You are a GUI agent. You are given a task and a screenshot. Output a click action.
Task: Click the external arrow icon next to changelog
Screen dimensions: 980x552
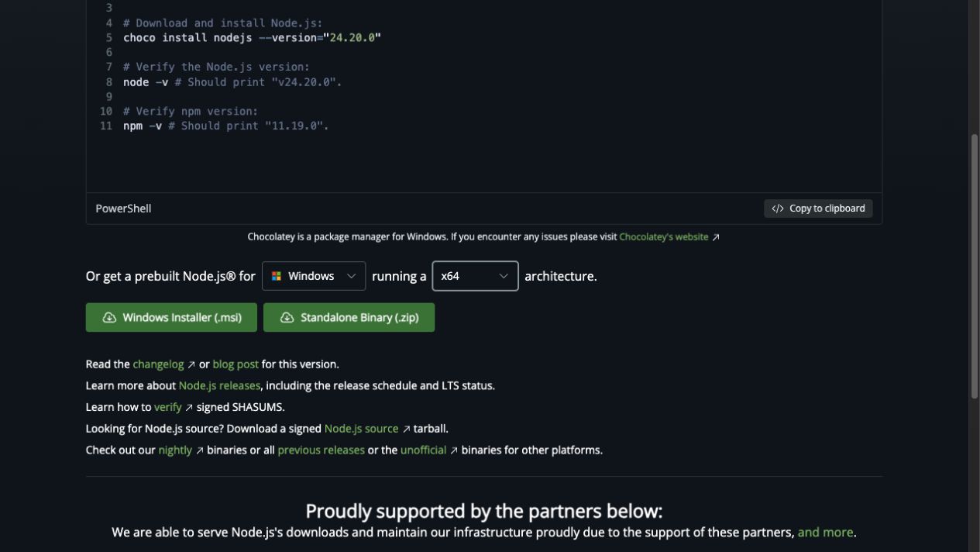[191, 364]
